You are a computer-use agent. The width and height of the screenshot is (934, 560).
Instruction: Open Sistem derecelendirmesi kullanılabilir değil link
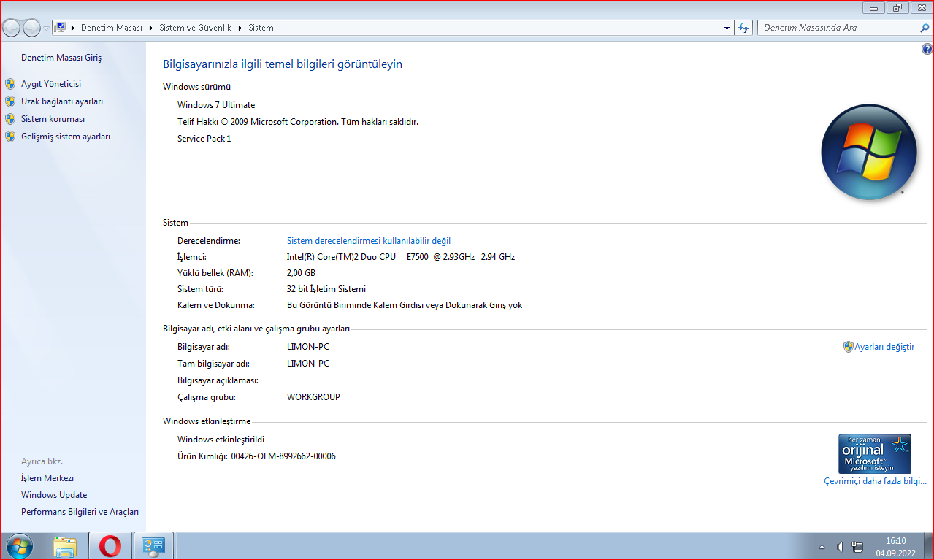[369, 240]
